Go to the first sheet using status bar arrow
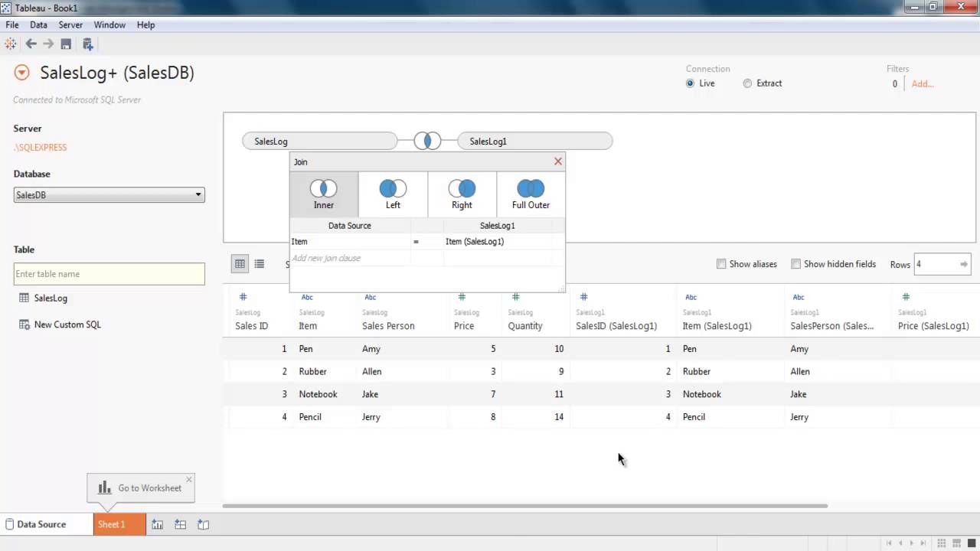The image size is (980, 551). tap(889, 543)
